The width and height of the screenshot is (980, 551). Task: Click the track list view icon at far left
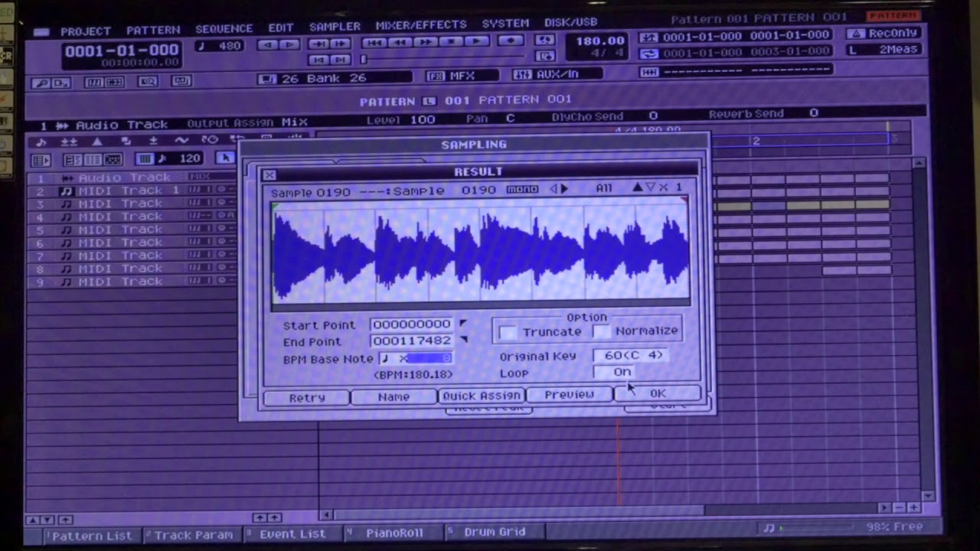click(x=41, y=161)
